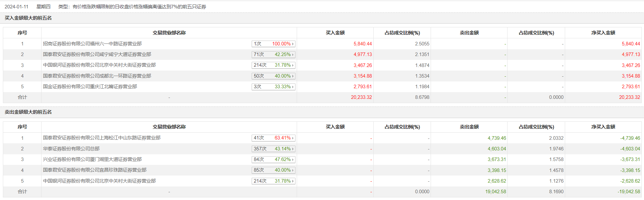Open the 招商证券福州六一中路证券营业部 link
Viewport: 644px width, 200px height.
coord(92,44)
